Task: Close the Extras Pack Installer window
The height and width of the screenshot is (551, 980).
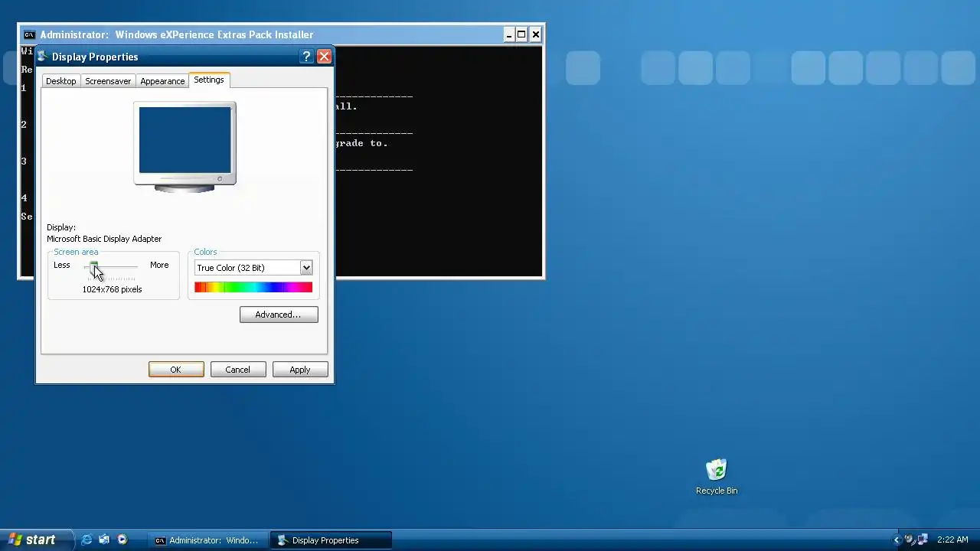Action: point(536,34)
